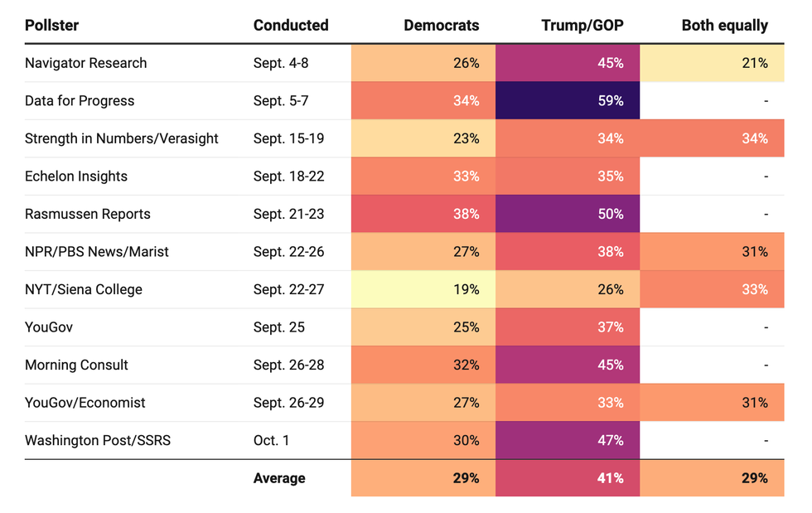Select Echelon Insights' 33% Democrats cell

(x=423, y=177)
